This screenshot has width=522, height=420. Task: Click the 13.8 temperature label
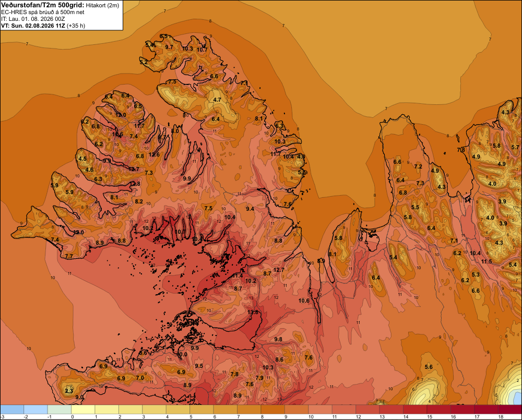coord(253,312)
